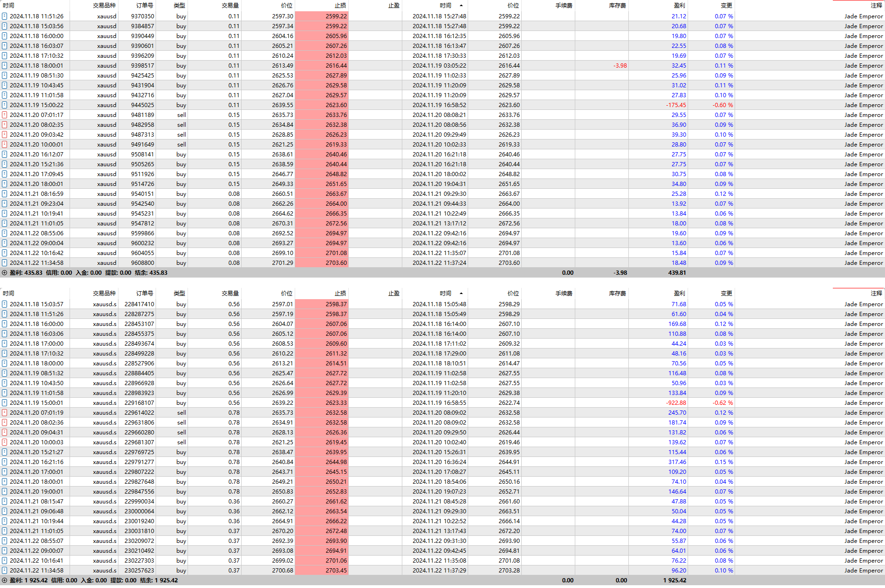
Task: Click the row icon for order 228417410
Action: 4,304
